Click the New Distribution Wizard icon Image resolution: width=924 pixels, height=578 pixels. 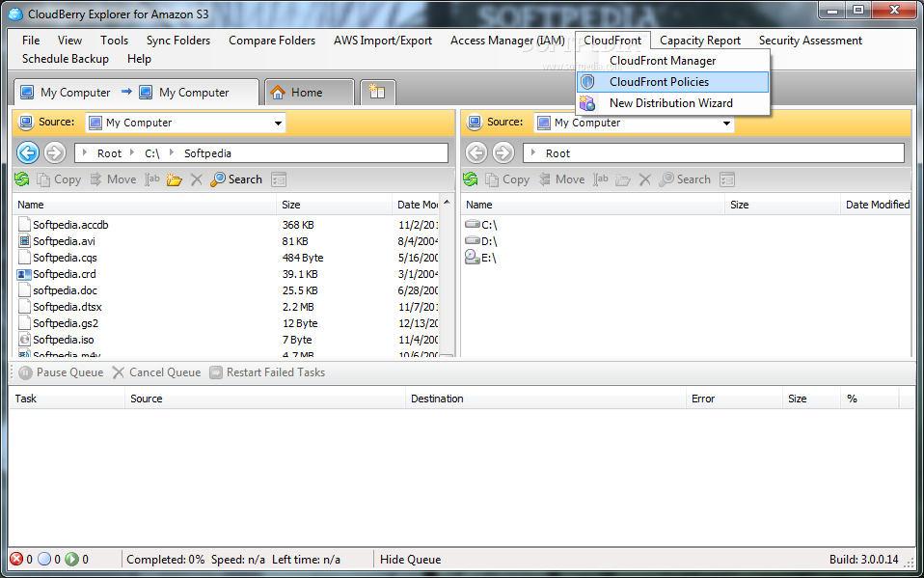(x=587, y=103)
